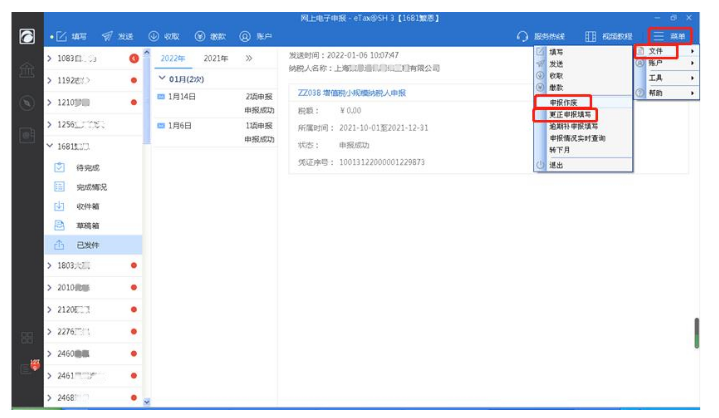Open the 1月6日 submission entry

[216, 132]
